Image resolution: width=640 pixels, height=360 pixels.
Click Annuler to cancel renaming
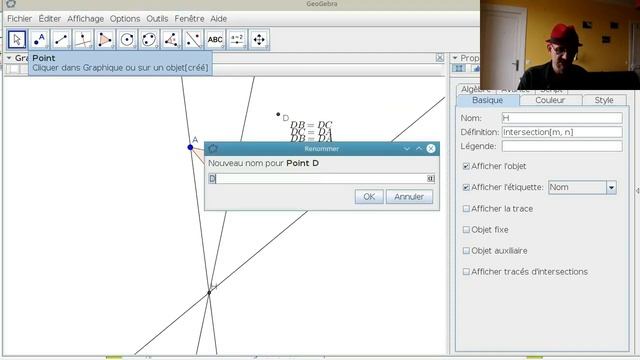tap(409, 197)
